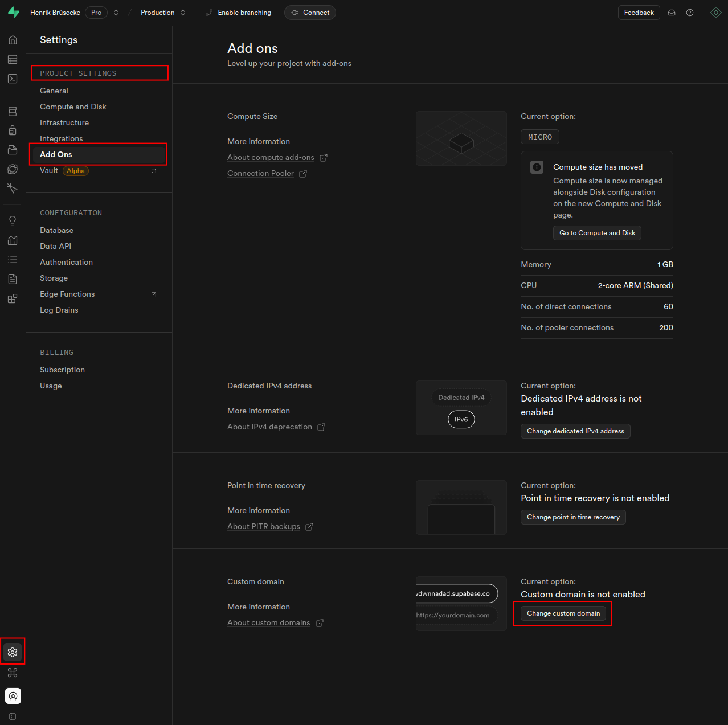Select Storage under Configuration
This screenshot has height=725, width=728.
point(54,278)
